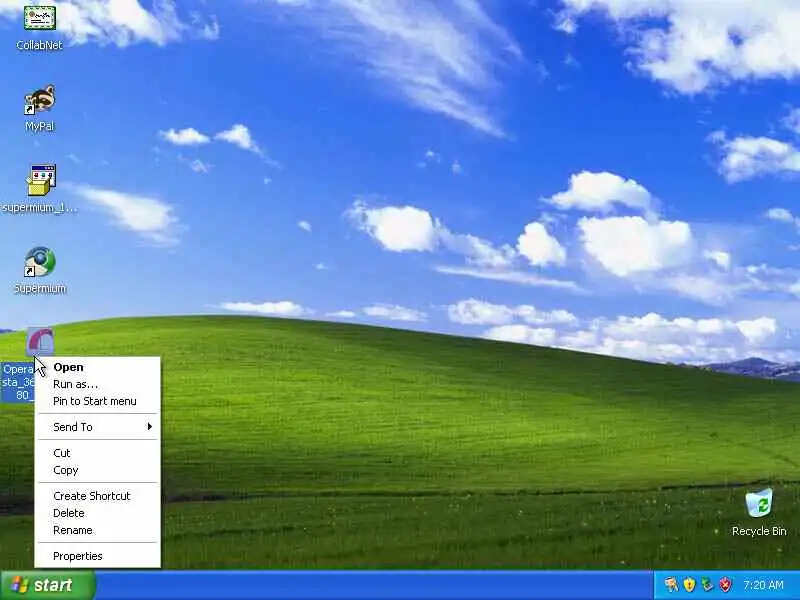Select the Recycle Bin icon

(759, 503)
